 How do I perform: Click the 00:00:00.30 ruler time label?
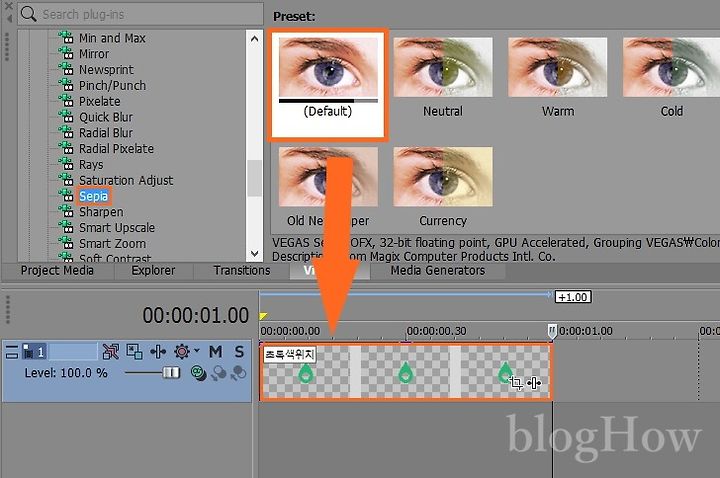[436, 331]
